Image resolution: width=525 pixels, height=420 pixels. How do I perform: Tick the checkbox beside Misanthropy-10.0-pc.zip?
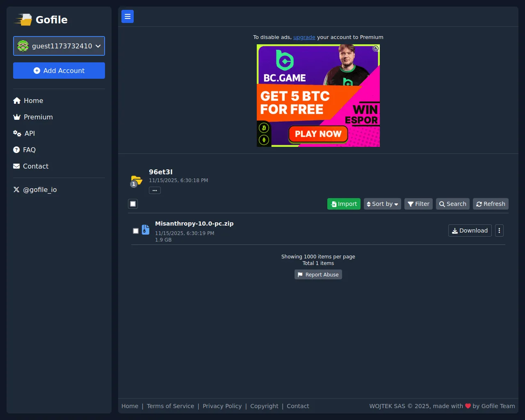136,231
